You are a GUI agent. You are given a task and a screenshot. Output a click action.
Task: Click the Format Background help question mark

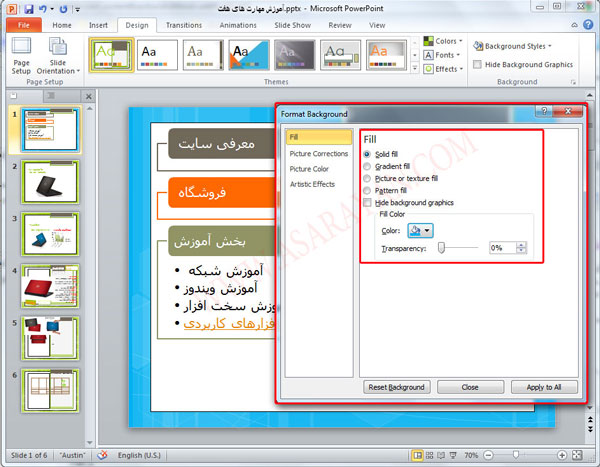click(544, 112)
